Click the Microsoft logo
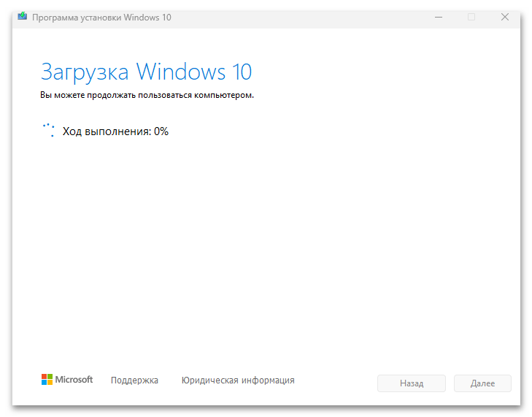The width and height of the screenshot is (532, 417). 67,379
